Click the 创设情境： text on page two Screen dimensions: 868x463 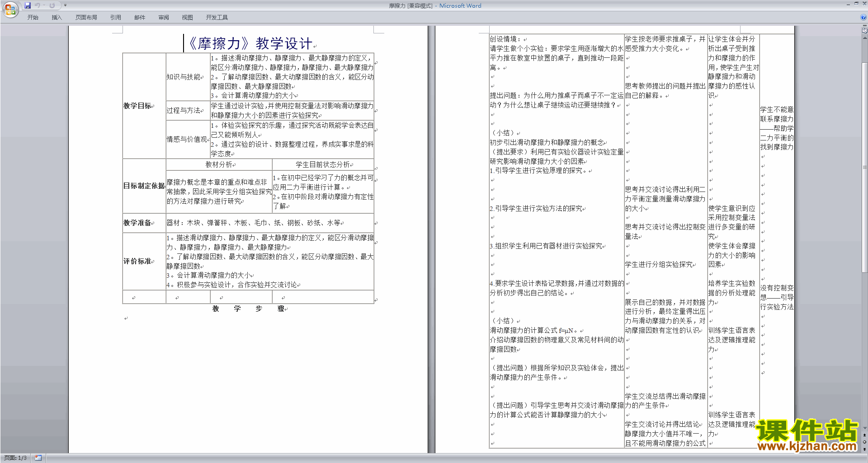506,39
